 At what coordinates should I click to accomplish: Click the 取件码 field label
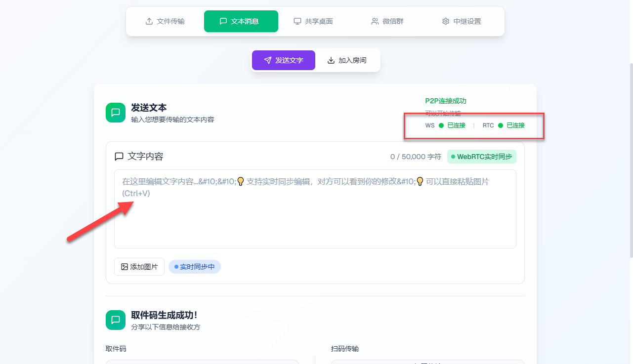(116, 349)
